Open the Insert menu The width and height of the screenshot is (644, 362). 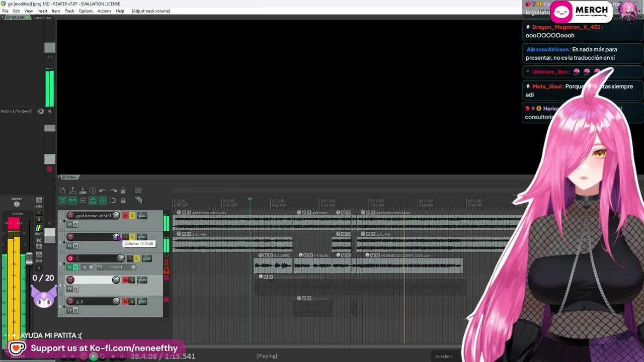point(42,11)
